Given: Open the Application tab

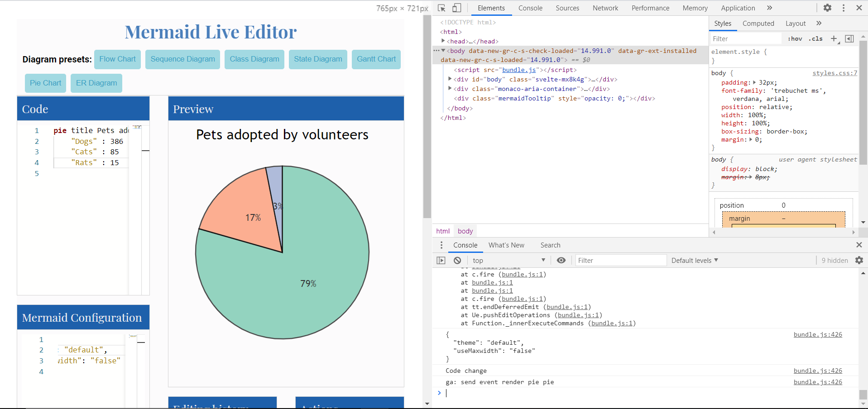Looking at the screenshot, I should 738,8.
